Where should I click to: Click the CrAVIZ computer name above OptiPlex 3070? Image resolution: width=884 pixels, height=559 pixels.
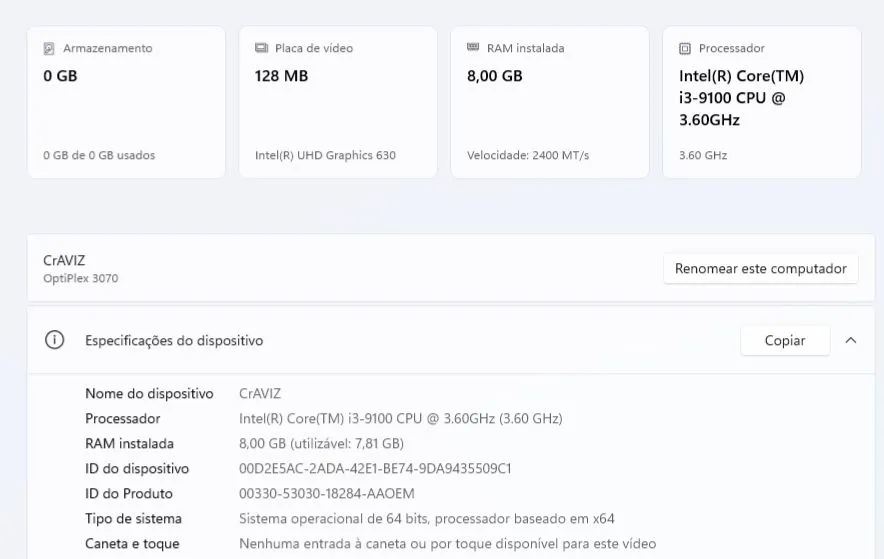coord(64,260)
